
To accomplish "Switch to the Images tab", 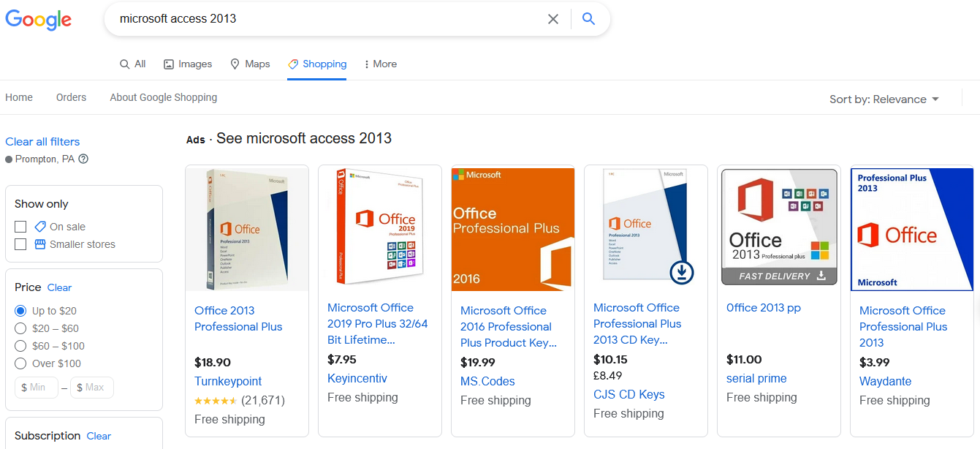I will point(188,64).
